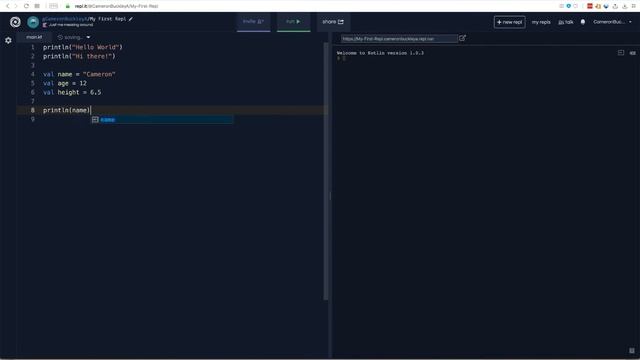
Task: Click the repl URL field in output pane
Action: [399, 39]
